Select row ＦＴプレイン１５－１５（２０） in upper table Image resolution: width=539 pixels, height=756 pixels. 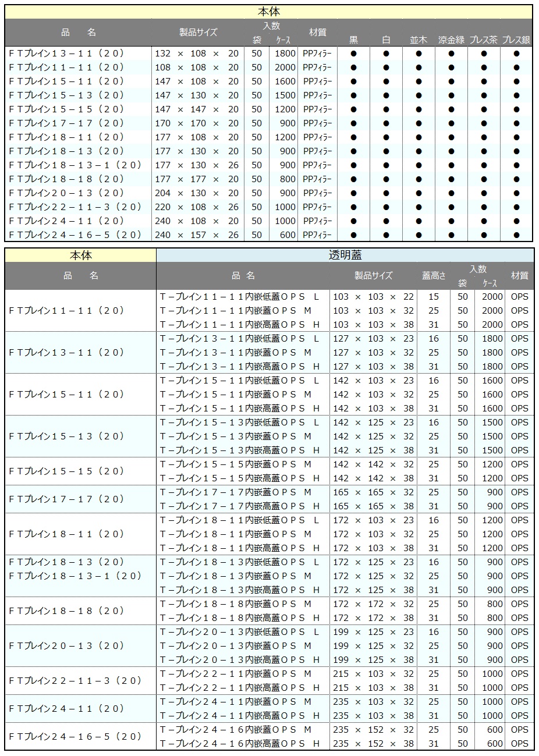[269, 109]
